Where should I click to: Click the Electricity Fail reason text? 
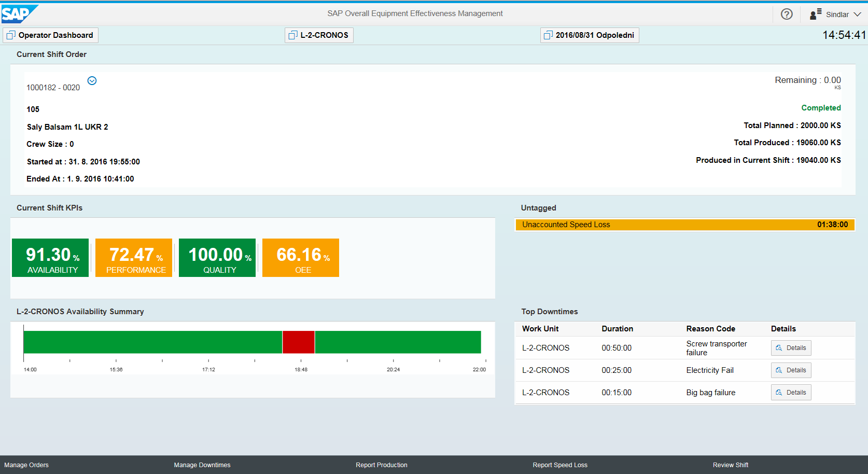pos(710,370)
